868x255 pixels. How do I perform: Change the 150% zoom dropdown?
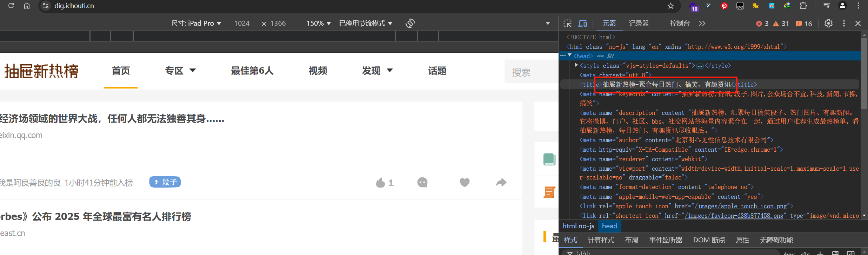point(319,23)
